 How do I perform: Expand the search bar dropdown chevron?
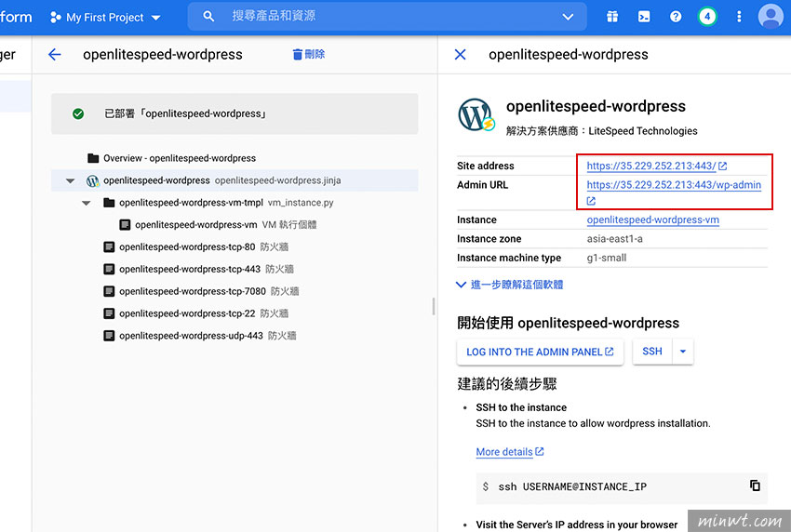[x=568, y=17]
